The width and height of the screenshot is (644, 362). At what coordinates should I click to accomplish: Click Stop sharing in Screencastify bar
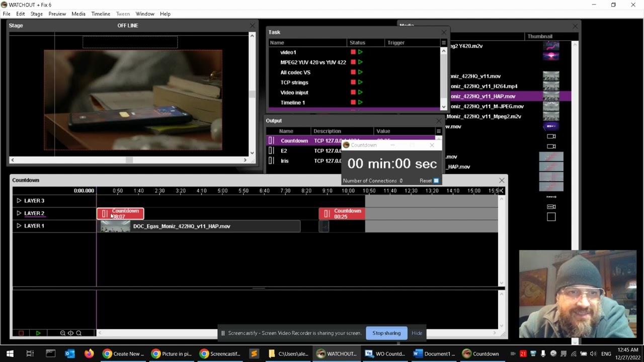[x=386, y=333]
